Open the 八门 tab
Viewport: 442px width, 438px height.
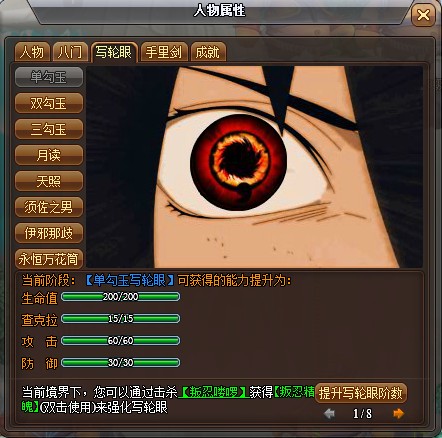click(70, 52)
